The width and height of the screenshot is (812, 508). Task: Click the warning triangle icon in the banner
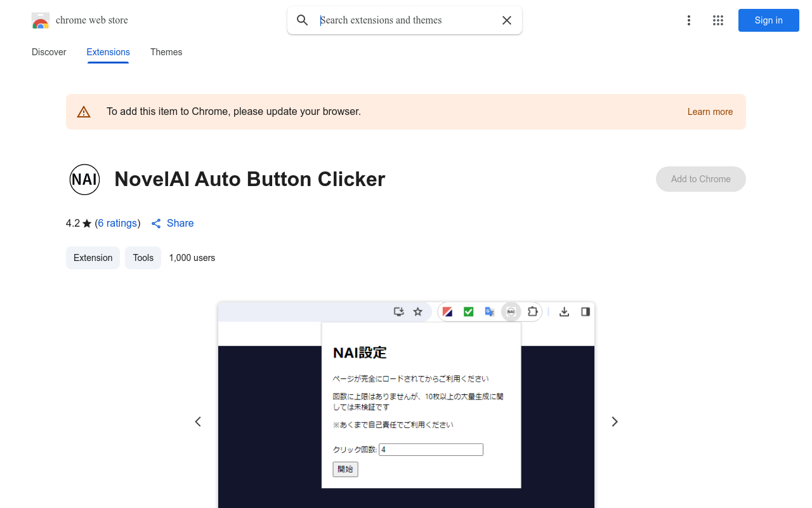(84, 112)
